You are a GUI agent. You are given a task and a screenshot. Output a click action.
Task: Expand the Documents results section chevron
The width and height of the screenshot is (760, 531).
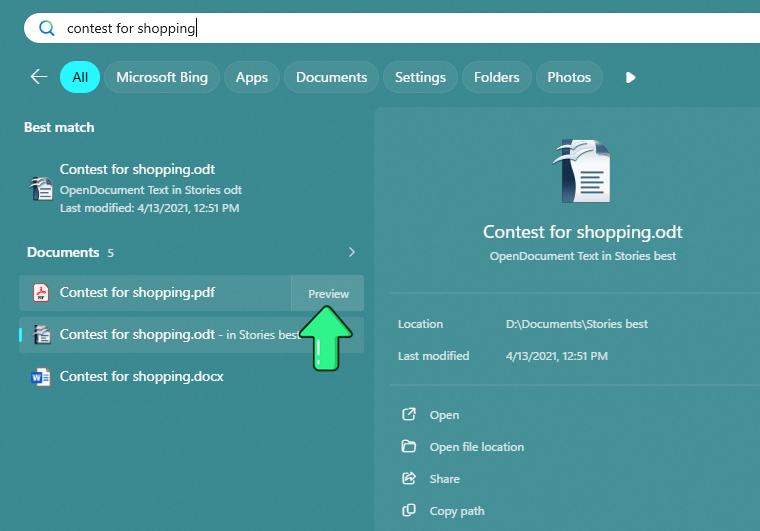coord(352,252)
